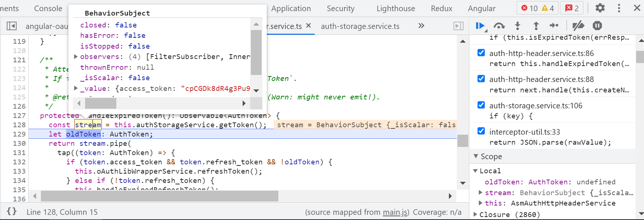Close the .service.ts file tab
The height and width of the screenshot is (220, 644).
(308, 26)
